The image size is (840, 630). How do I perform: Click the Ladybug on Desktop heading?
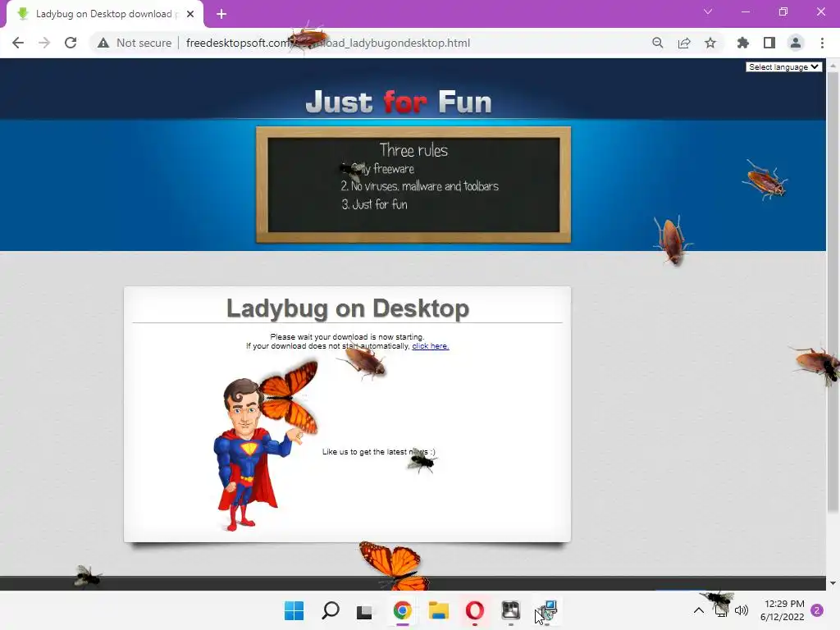click(348, 308)
